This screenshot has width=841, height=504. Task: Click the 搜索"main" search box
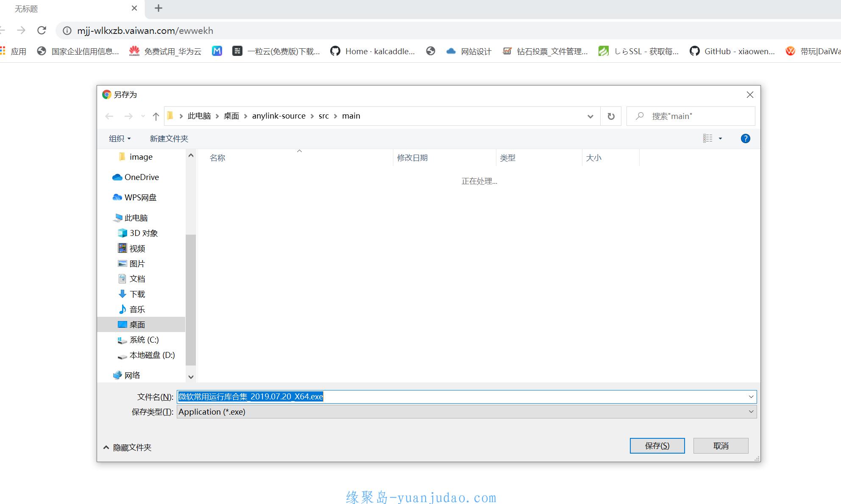[x=691, y=116]
